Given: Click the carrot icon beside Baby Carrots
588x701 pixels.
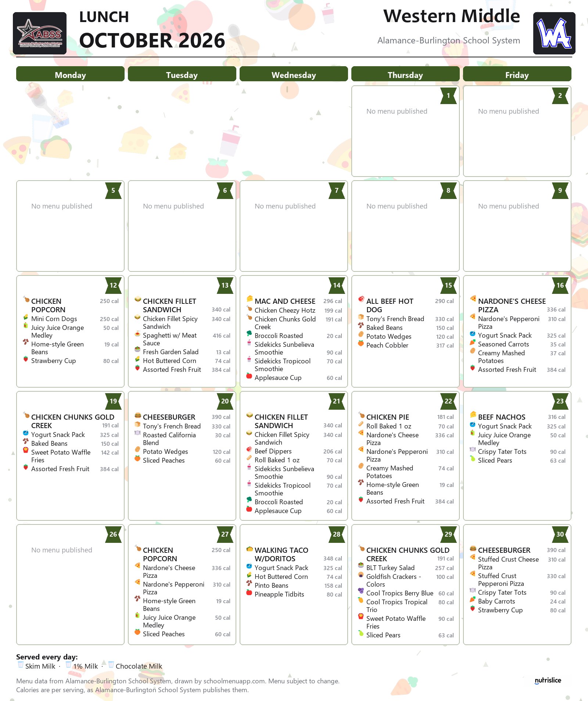Looking at the screenshot, I should pyautogui.click(x=473, y=599).
